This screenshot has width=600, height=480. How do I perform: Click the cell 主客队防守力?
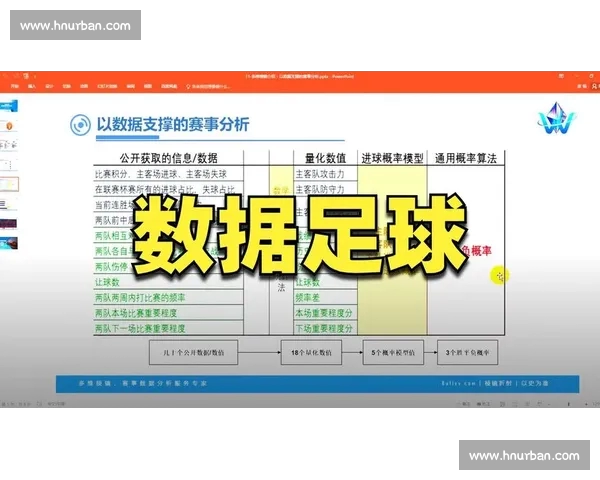pos(325,189)
